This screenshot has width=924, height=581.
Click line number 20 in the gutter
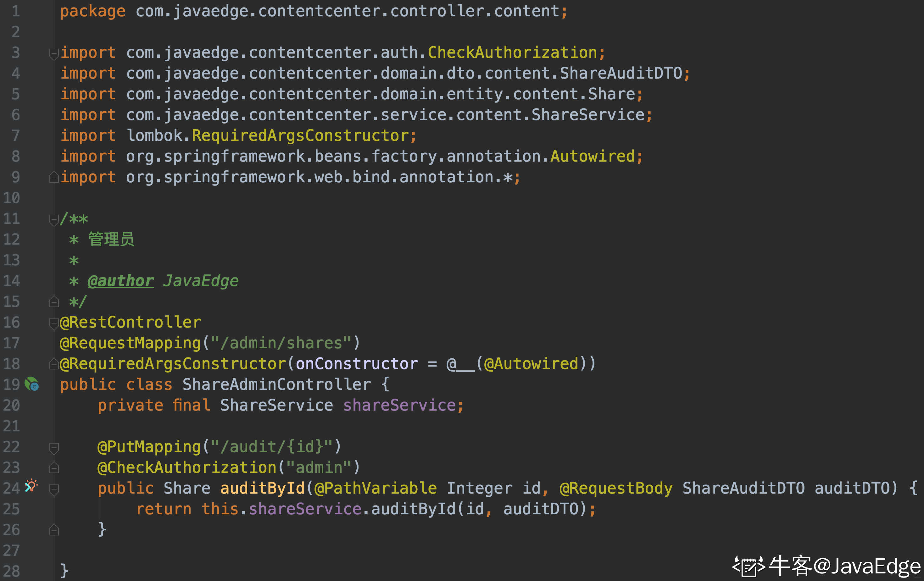[12, 405]
